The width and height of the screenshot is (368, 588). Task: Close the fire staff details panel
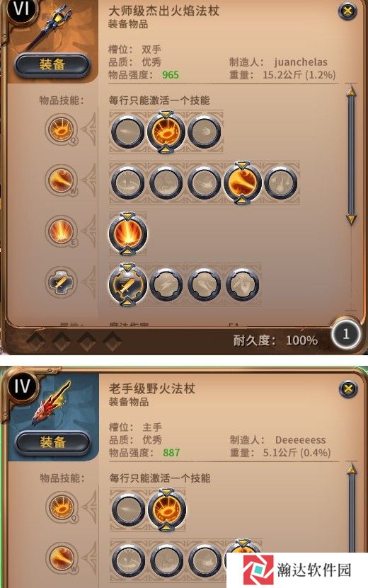click(x=347, y=11)
